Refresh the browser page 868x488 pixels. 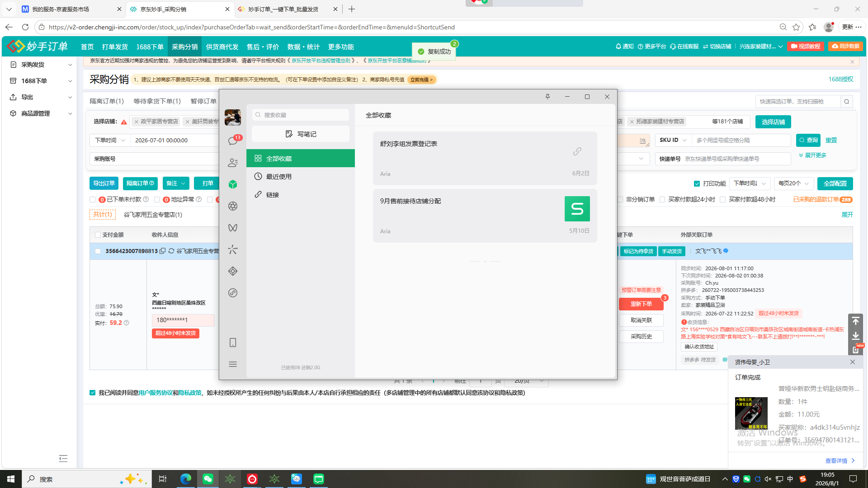point(25,27)
